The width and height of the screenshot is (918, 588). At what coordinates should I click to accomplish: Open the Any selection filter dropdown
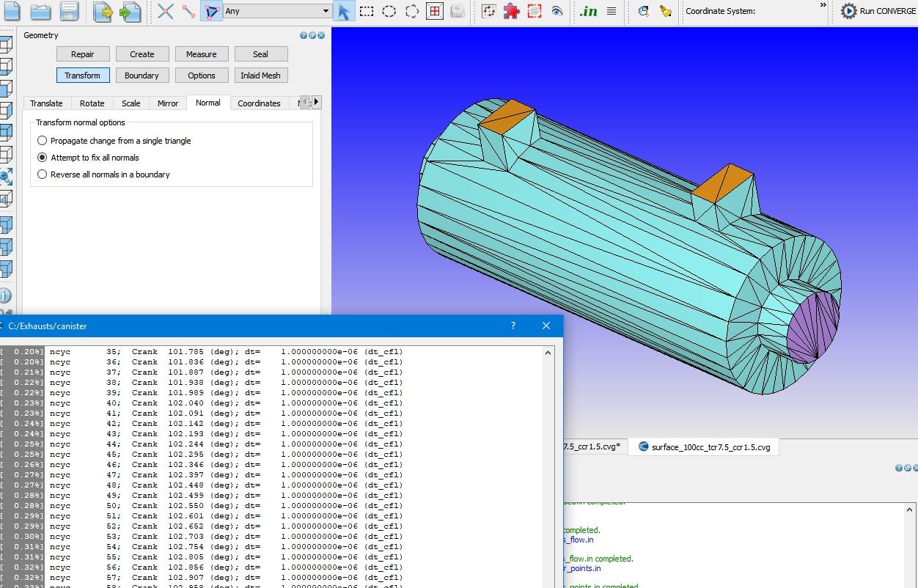(326, 11)
